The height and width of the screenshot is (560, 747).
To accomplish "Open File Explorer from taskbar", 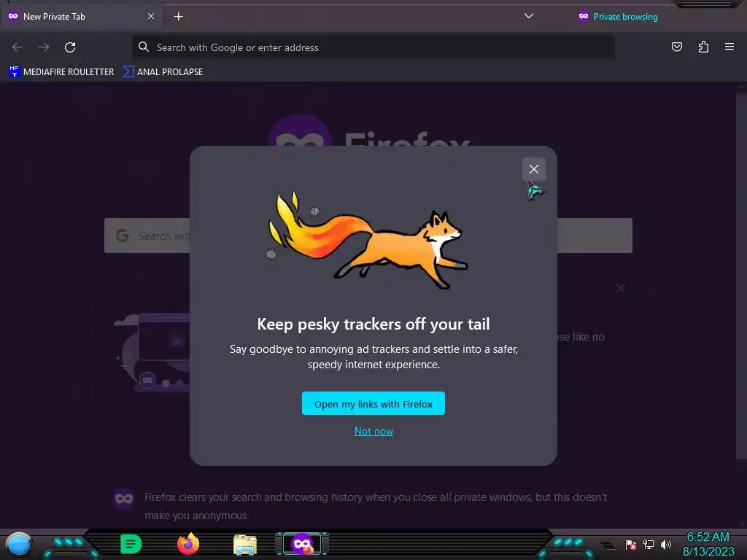I will [245, 544].
